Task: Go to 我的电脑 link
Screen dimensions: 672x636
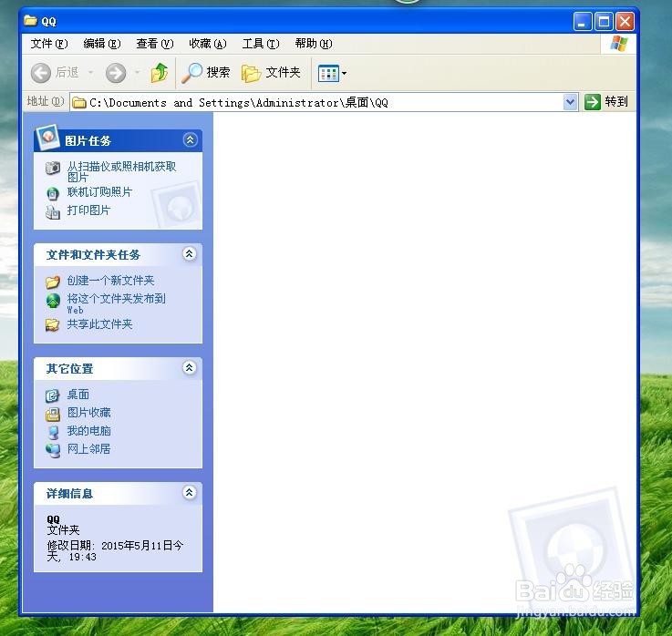Action: point(88,431)
